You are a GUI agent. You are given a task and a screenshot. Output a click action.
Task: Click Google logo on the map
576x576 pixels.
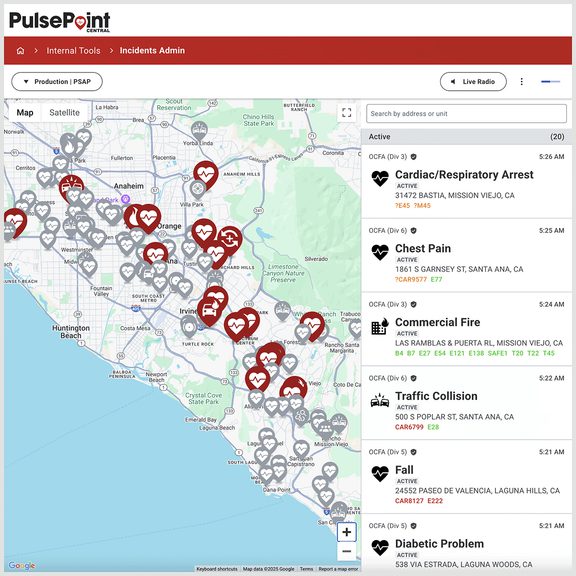tap(22, 565)
